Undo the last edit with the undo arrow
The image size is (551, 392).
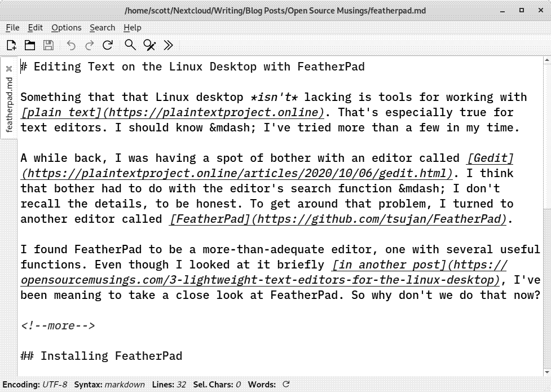click(71, 45)
